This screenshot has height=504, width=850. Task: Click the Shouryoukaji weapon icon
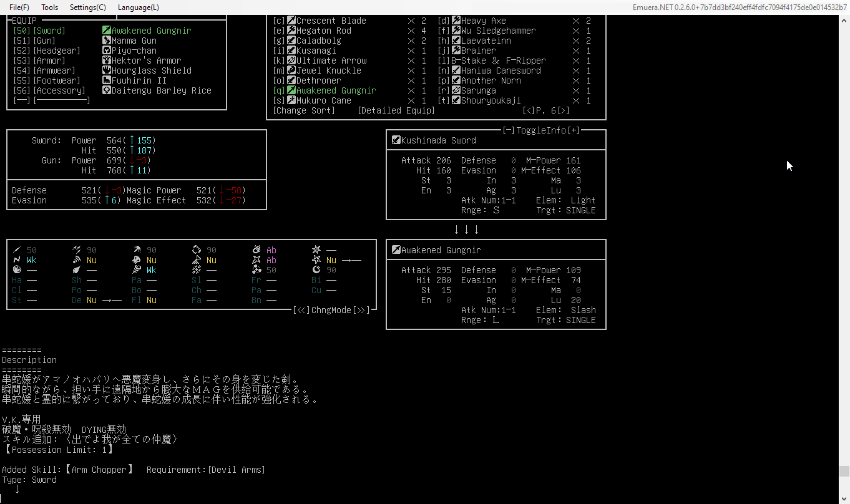click(x=456, y=100)
